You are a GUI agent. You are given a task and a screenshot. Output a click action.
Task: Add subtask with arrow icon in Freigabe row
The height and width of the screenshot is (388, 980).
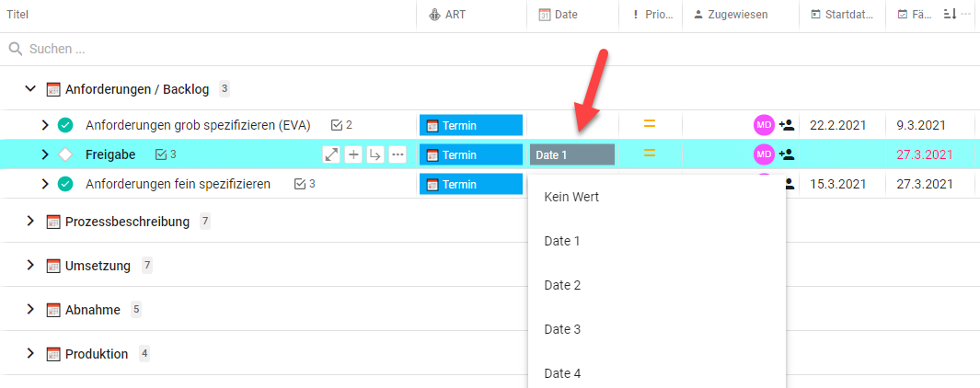375,154
